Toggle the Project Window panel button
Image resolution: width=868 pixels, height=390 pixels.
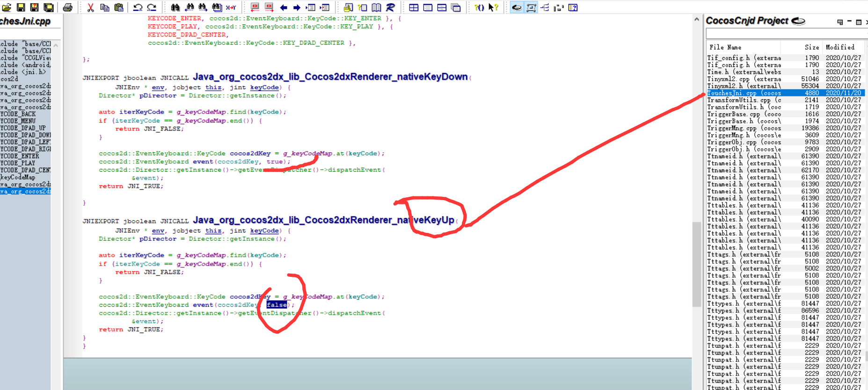point(517,7)
